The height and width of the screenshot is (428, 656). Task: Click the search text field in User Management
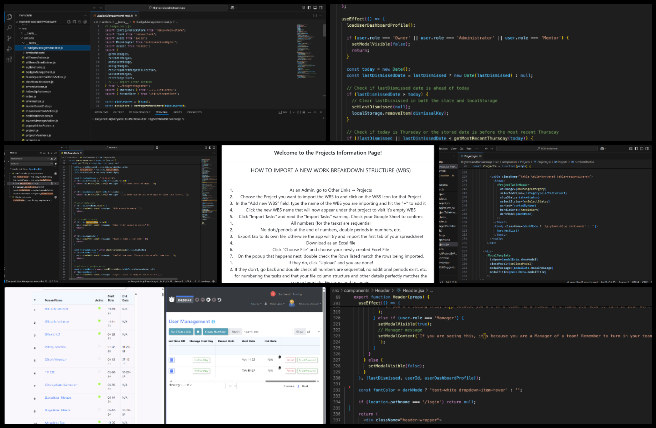268,332
